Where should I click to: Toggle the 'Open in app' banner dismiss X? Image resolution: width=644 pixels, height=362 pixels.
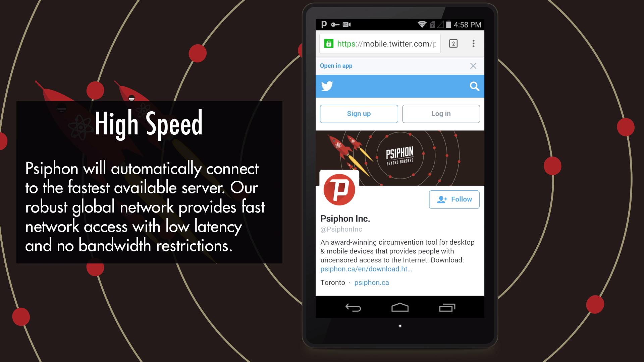click(473, 65)
